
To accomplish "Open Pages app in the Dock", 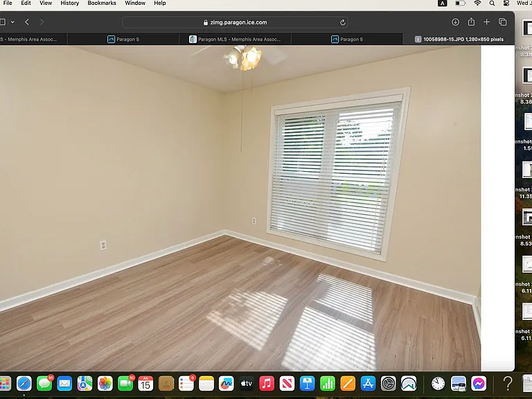I will [348, 384].
